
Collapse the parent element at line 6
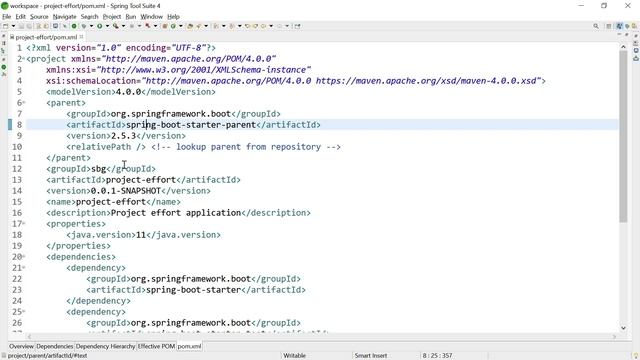coord(23,103)
